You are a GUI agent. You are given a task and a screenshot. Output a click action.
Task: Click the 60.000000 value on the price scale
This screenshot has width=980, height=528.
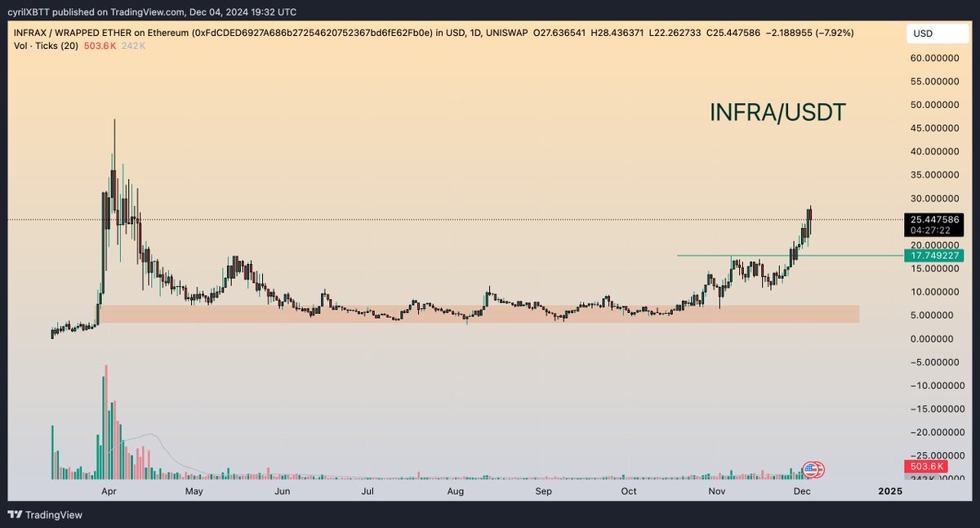pos(933,58)
